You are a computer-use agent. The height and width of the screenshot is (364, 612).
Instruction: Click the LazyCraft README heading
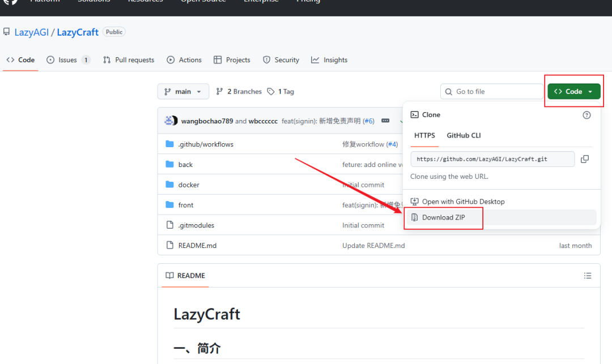[207, 314]
